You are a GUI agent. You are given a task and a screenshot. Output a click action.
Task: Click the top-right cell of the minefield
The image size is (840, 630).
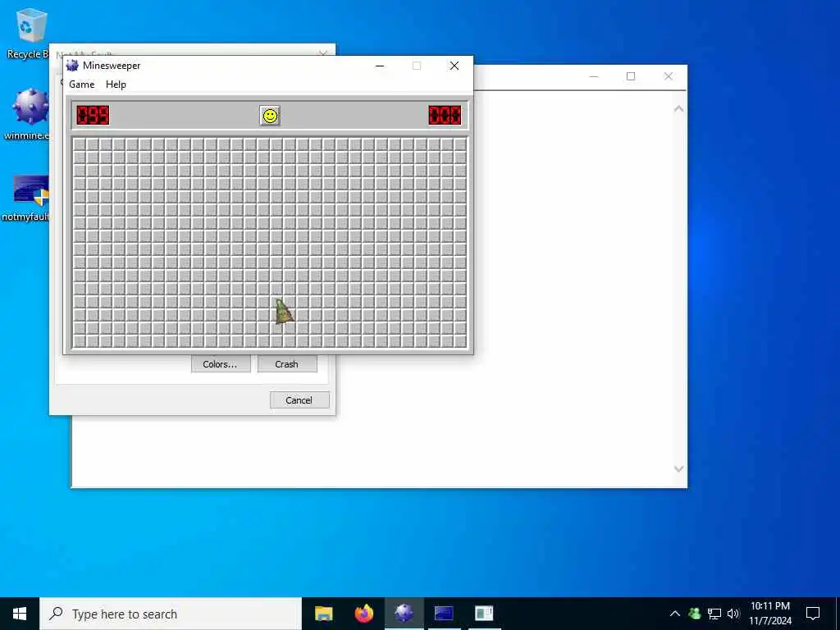click(459, 144)
